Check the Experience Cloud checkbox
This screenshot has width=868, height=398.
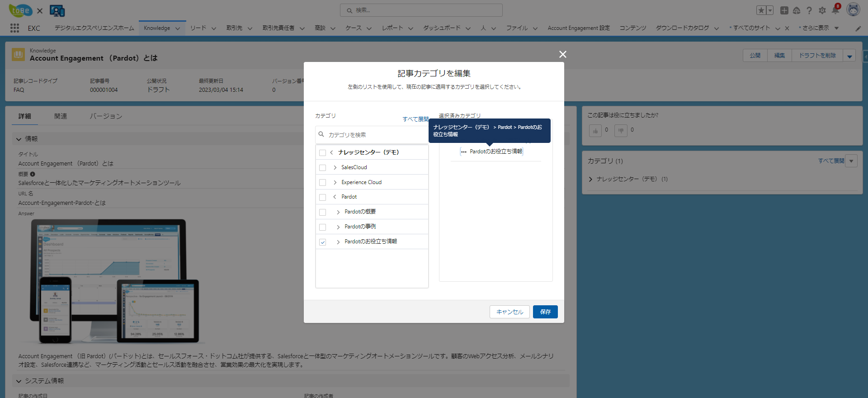(x=322, y=183)
